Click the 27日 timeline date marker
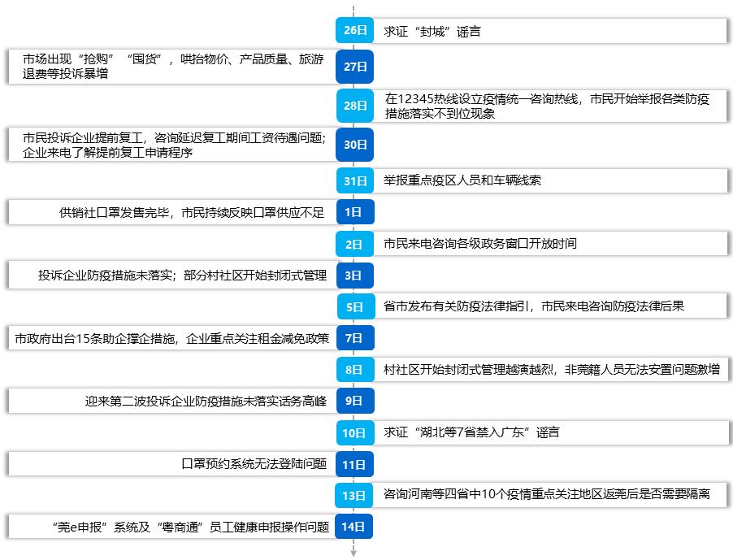The image size is (733, 560). pyautogui.click(x=355, y=67)
